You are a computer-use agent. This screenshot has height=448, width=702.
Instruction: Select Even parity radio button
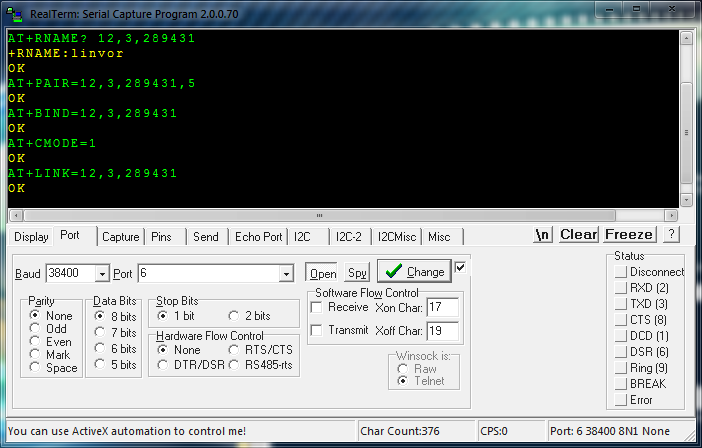pyautogui.click(x=36, y=341)
